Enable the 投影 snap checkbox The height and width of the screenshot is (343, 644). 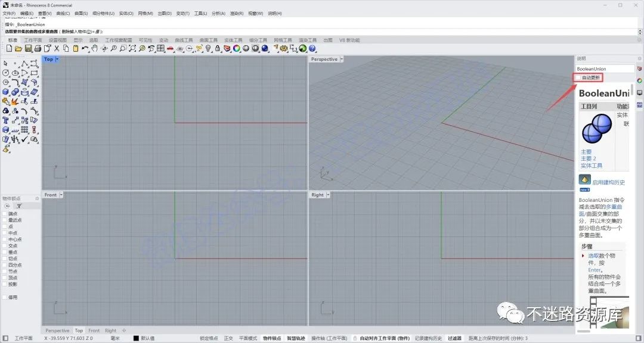[x=5, y=284]
